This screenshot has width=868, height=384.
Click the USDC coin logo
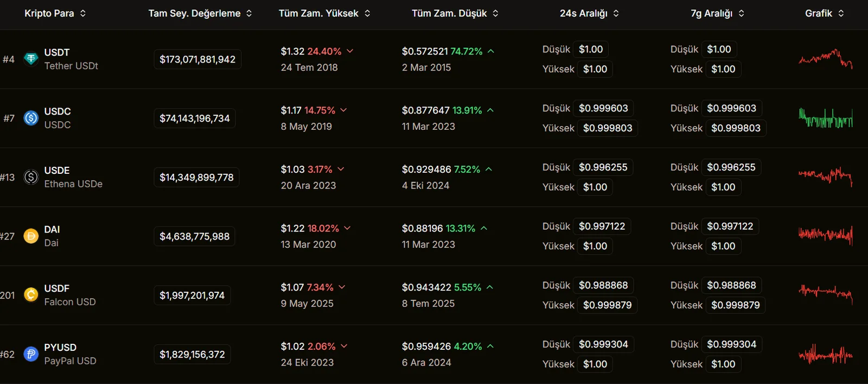pos(31,118)
